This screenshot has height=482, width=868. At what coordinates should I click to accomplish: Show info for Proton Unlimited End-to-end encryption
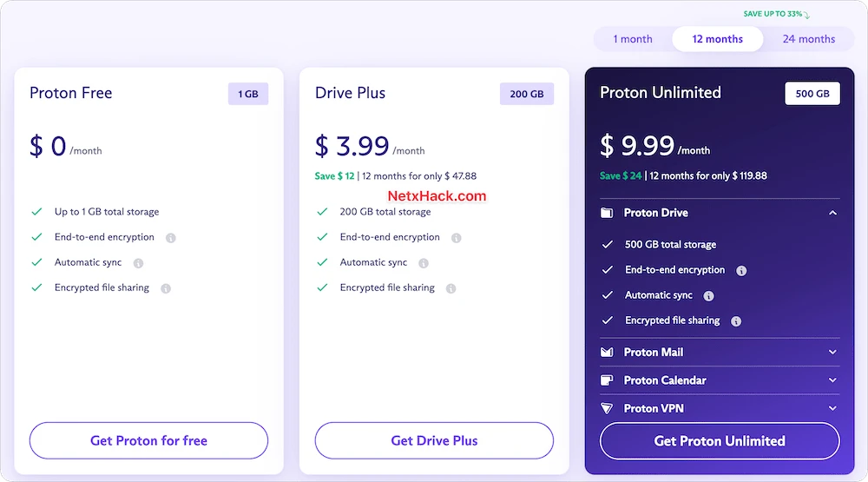tap(741, 270)
